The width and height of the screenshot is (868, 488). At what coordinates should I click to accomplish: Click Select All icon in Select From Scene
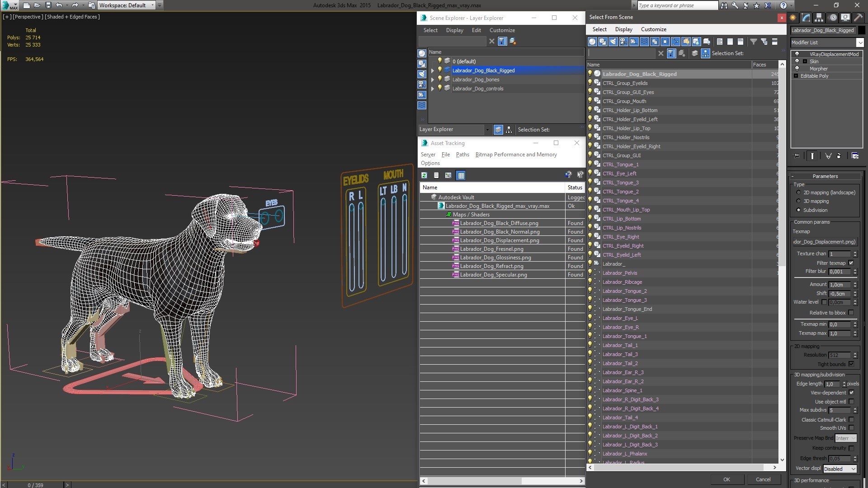(x=720, y=42)
